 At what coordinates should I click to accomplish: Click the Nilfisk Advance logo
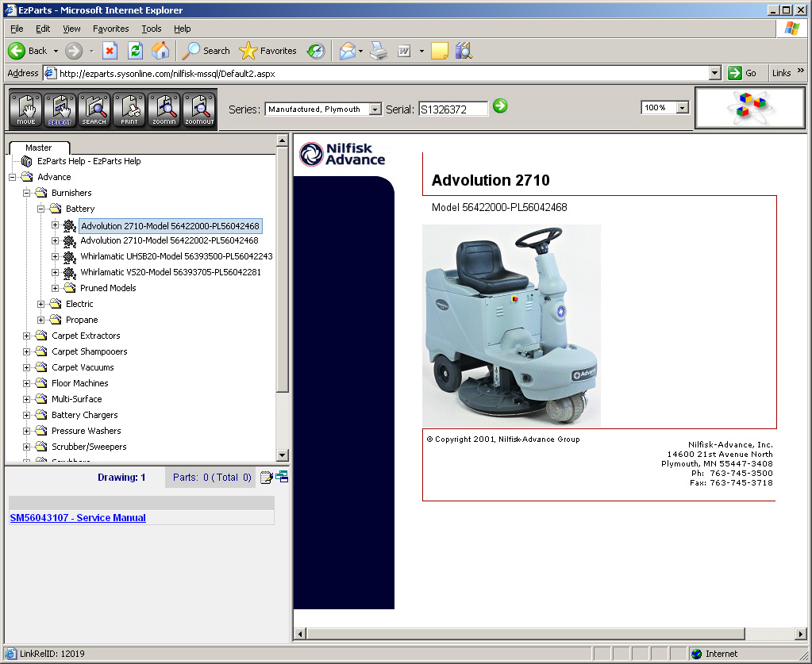click(x=342, y=154)
